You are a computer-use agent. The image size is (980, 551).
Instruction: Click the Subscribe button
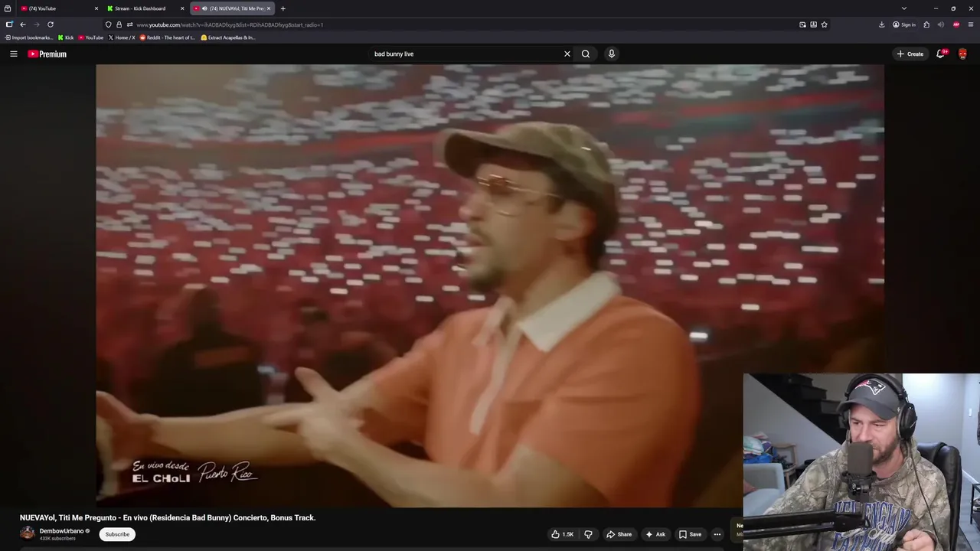117,534
